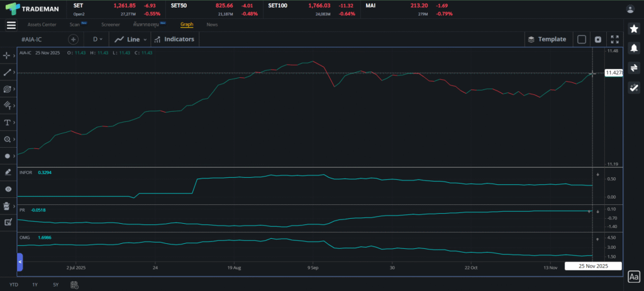
Task: Click the Indicators button
Action: (174, 39)
